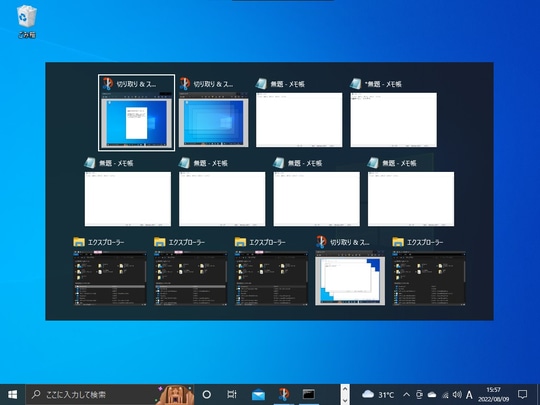Open the Mail app taskbar icon
This screenshot has height=405, width=540.
tap(258, 394)
